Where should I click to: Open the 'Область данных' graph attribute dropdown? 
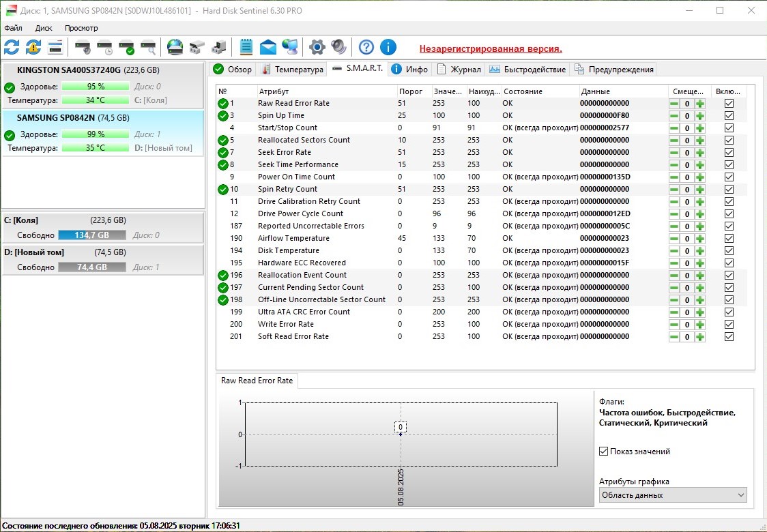click(673, 495)
